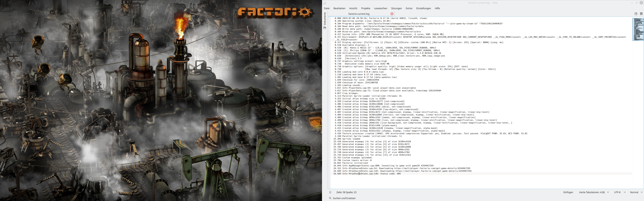Click the document minimap scrollbar
The image size is (644, 201).
638,29
